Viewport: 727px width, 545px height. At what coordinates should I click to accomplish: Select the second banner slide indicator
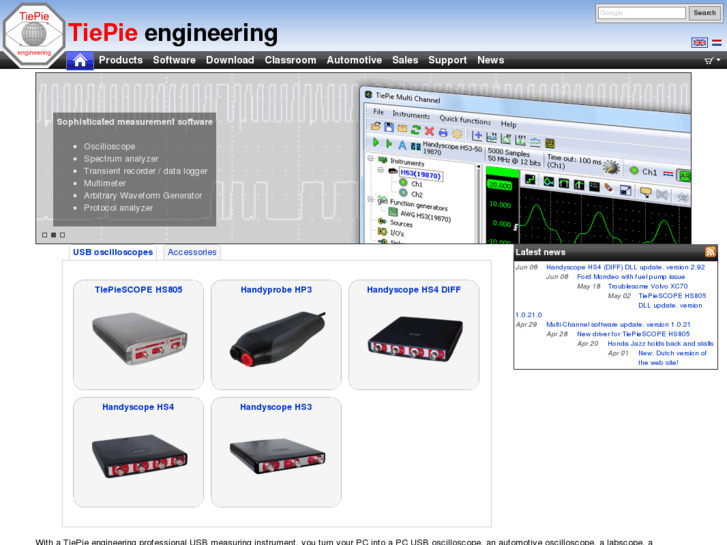click(x=53, y=235)
